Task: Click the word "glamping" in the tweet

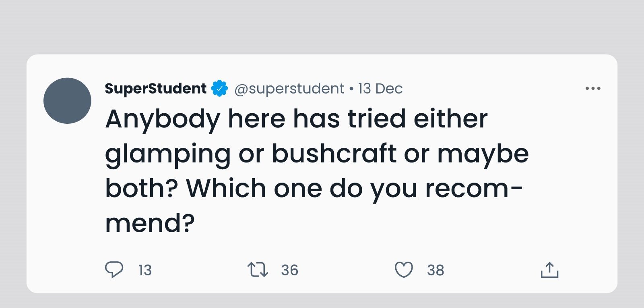Action: pos(168,154)
